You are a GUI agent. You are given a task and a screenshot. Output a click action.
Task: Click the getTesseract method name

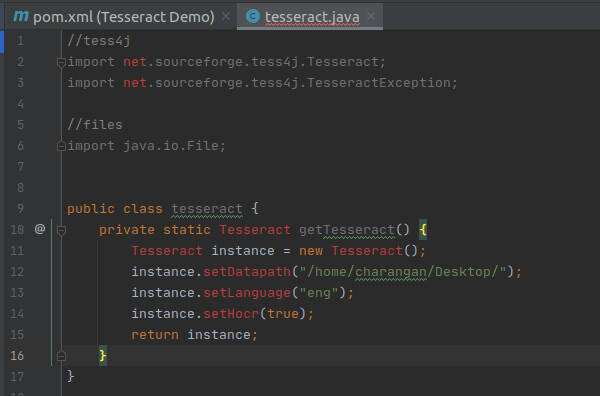click(x=346, y=230)
